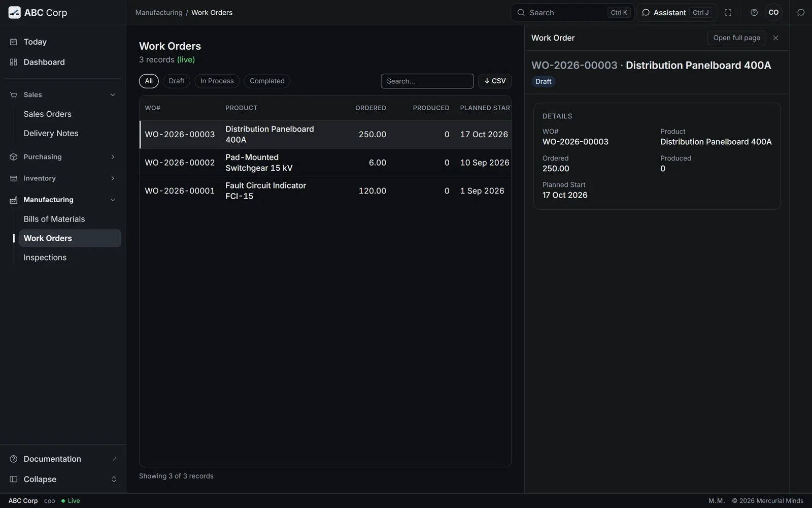This screenshot has height=508, width=812.
Task: Open the Collapse up-down selector arrows
Action: [114, 479]
